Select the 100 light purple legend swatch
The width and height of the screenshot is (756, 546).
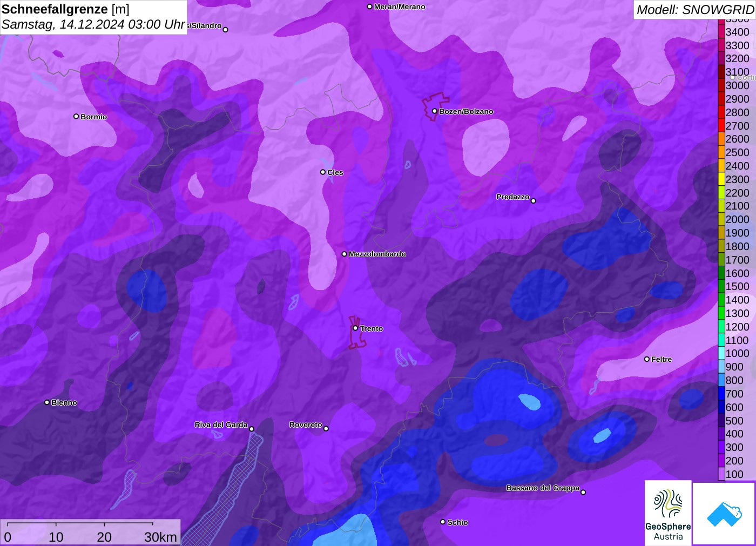721,474
